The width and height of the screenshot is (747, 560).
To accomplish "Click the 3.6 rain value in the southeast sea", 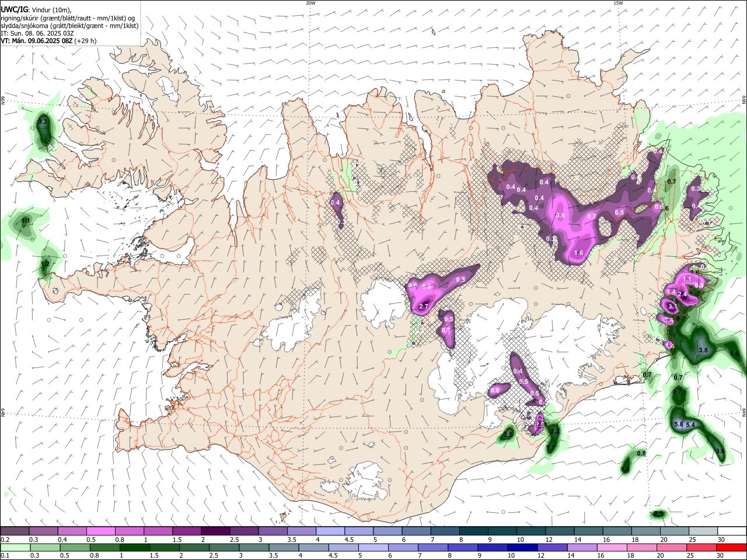I will 720,452.
